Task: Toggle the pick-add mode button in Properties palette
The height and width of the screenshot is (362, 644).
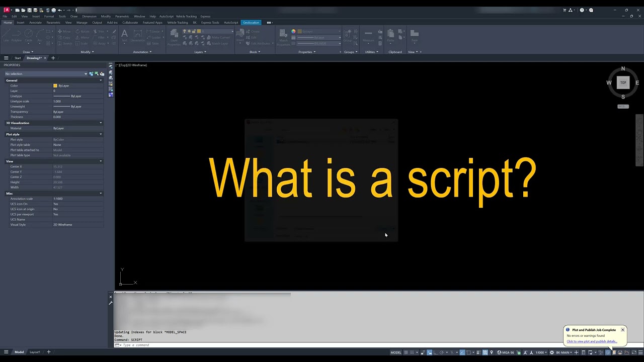Action: pyautogui.click(x=91, y=74)
